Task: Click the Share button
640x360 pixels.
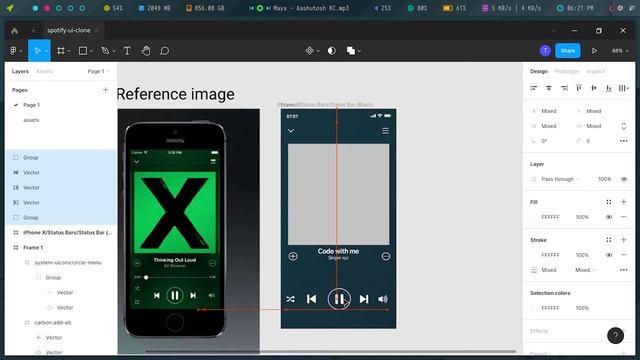Action: click(x=567, y=51)
